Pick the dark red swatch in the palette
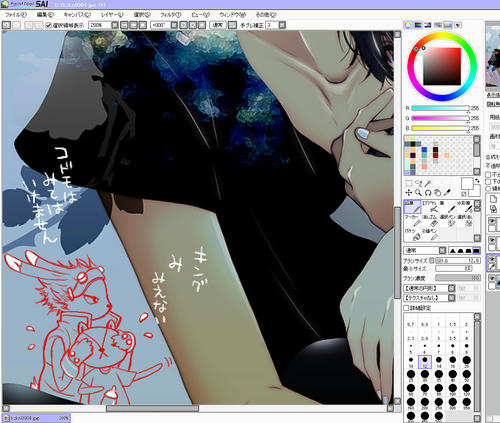Screen dimensions: 500x423 tap(435, 155)
